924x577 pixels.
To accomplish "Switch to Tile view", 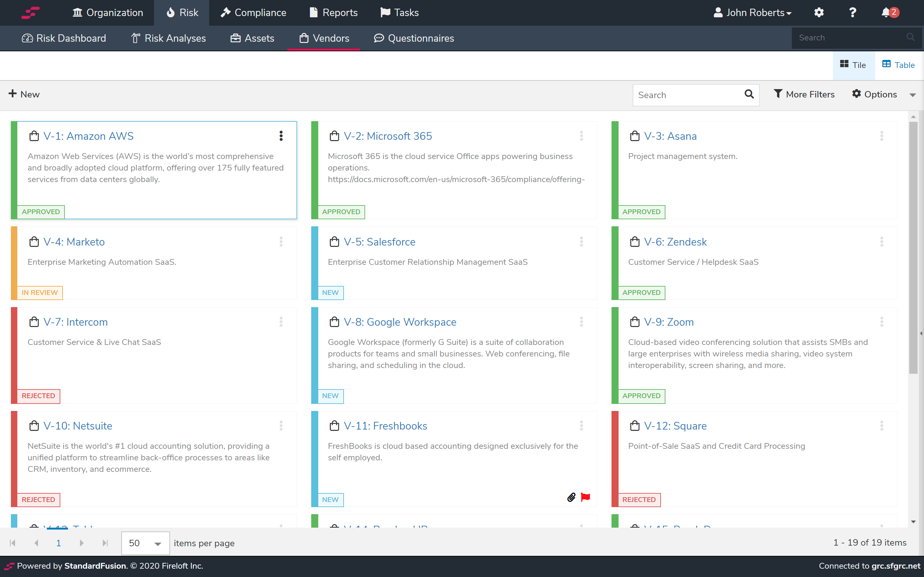I will click(x=853, y=65).
